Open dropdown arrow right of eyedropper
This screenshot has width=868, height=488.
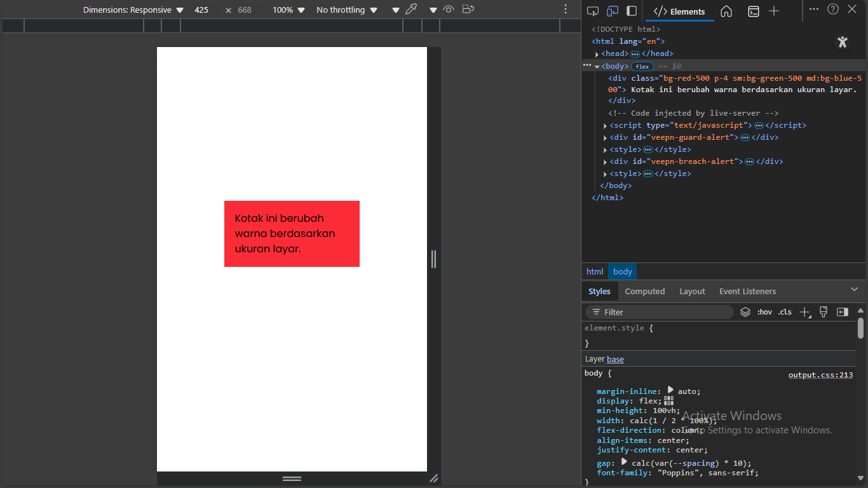pos(433,10)
